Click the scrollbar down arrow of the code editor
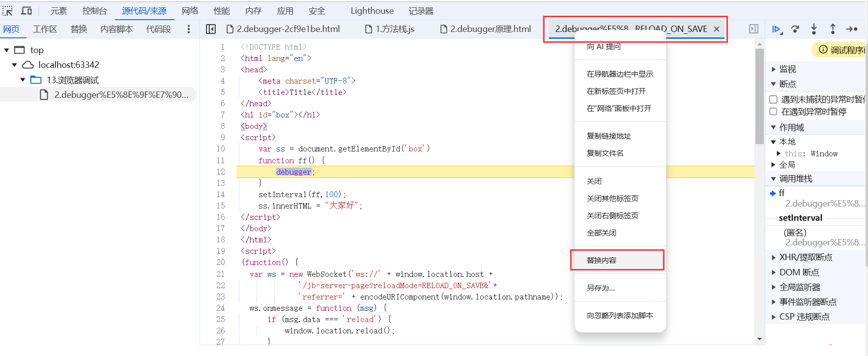The image size is (868, 356). (760, 339)
